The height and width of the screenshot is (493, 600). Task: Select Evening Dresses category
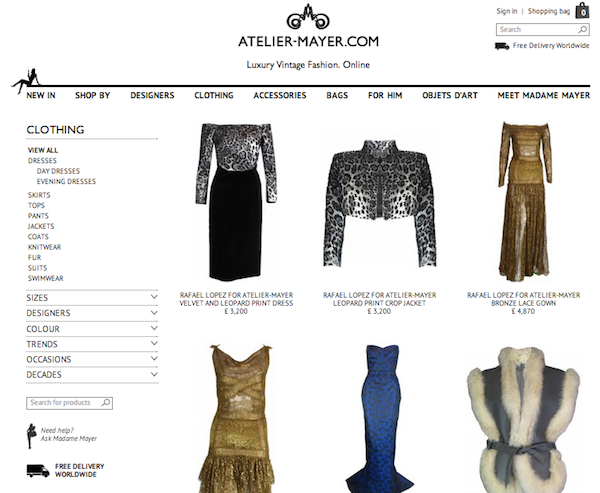66,181
